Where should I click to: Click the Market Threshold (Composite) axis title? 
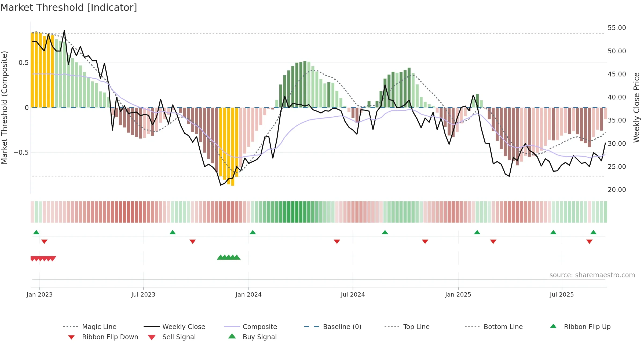(4, 107)
